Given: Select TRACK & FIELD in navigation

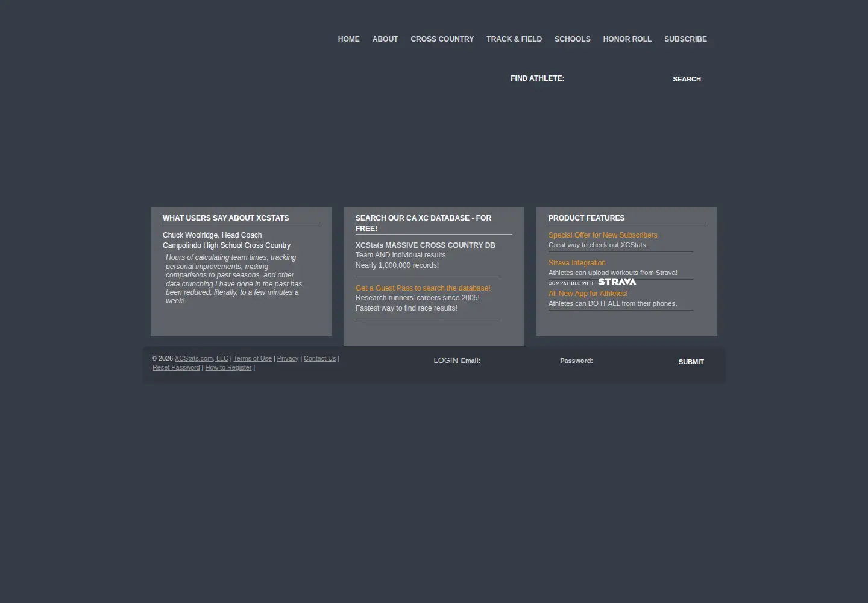Looking at the screenshot, I should (x=514, y=39).
